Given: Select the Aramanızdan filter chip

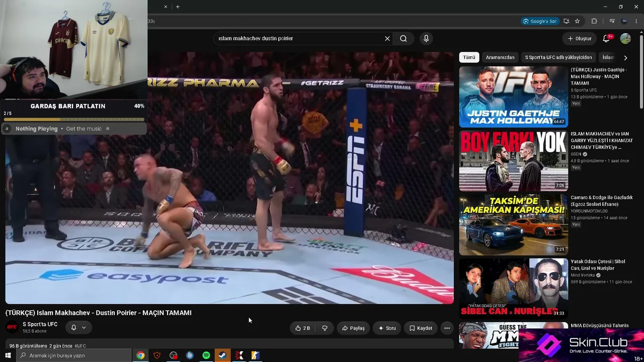Looking at the screenshot, I should [x=500, y=57].
